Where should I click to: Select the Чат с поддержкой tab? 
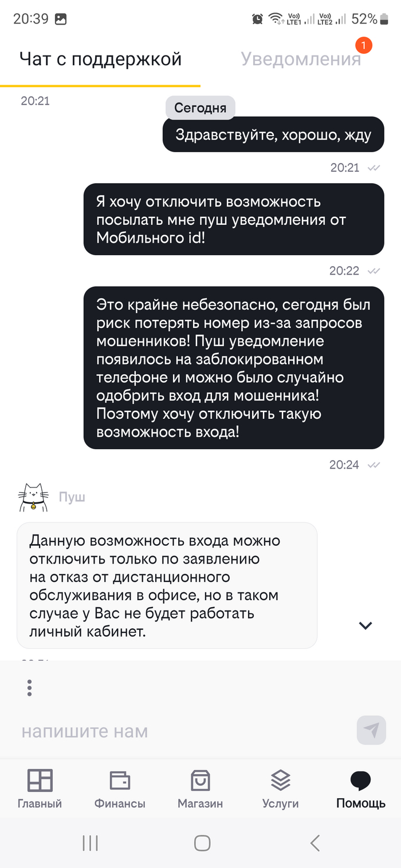(100, 59)
